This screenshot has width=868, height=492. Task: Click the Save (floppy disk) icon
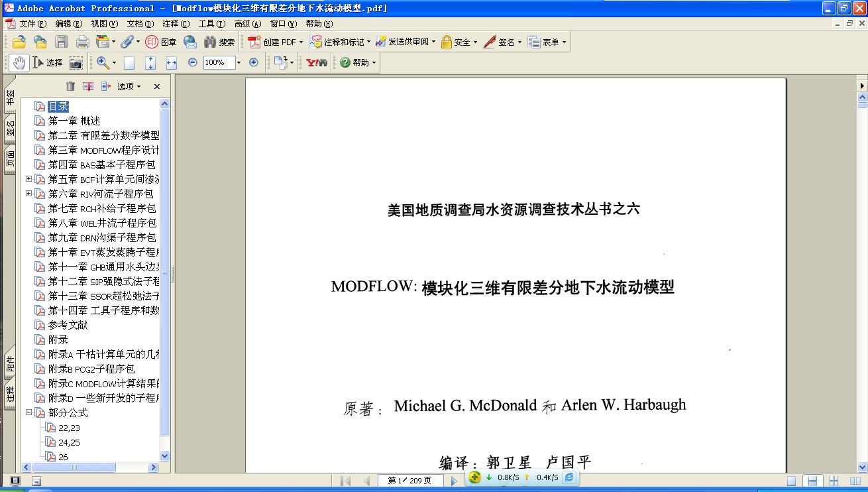click(62, 42)
